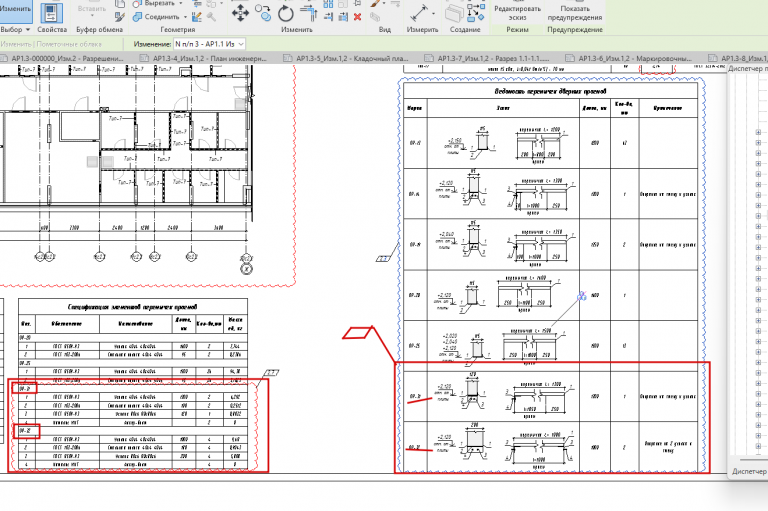The height and width of the screenshot is (511, 768).
Task: Select the revision tag left of lintel schedule
Action: coord(383,258)
